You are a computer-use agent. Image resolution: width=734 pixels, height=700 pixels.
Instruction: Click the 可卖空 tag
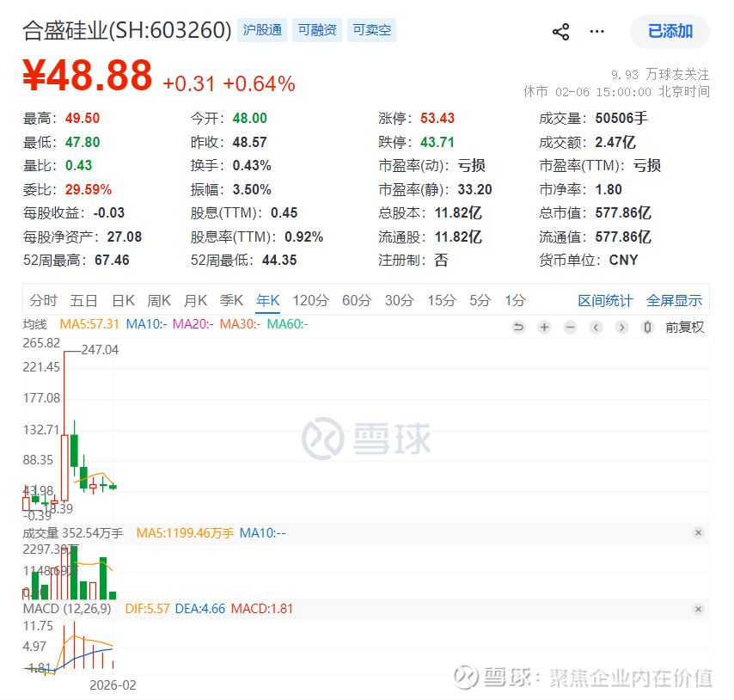[371, 30]
